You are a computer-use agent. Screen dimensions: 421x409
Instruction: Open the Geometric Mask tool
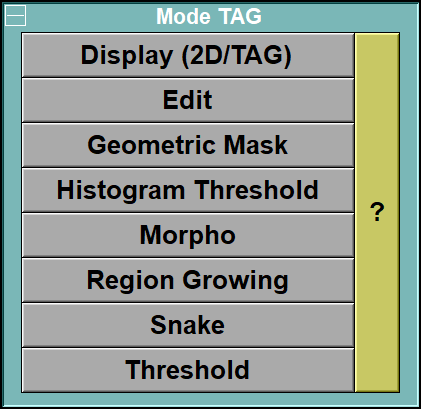click(188, 145)
